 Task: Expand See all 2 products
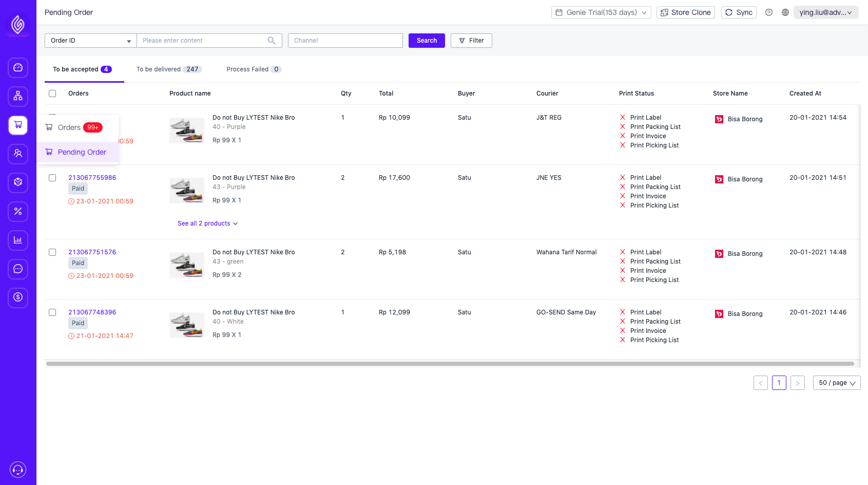pyautogui.click(x=207, y=223)
